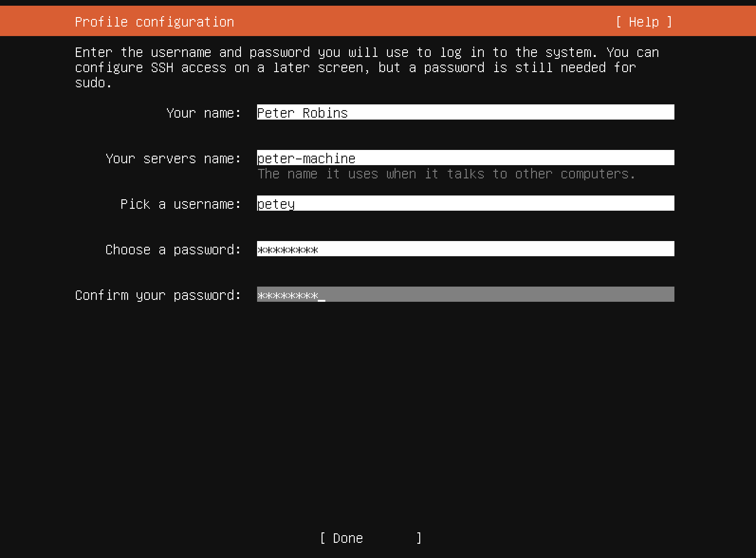Click the "Pick a username:" label
The image size is (756, 558).
coord(180,204)
